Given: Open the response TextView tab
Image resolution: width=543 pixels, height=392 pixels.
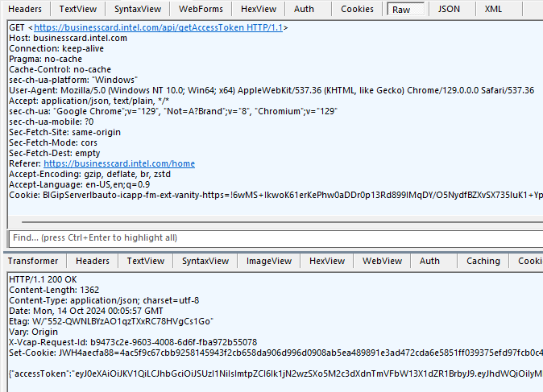Looking at the screenshot, I should (146, 261).
